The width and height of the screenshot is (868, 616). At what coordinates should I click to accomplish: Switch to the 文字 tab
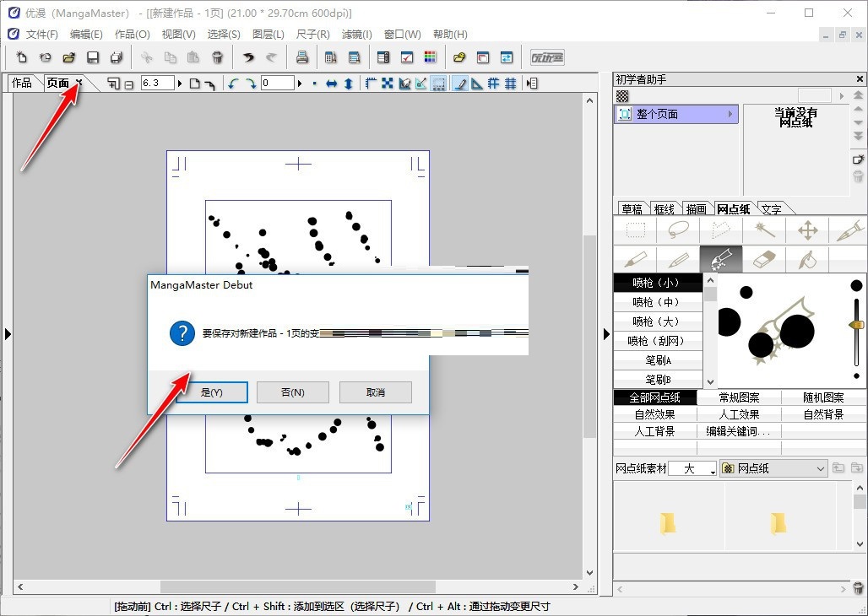(x=771, y=208)
